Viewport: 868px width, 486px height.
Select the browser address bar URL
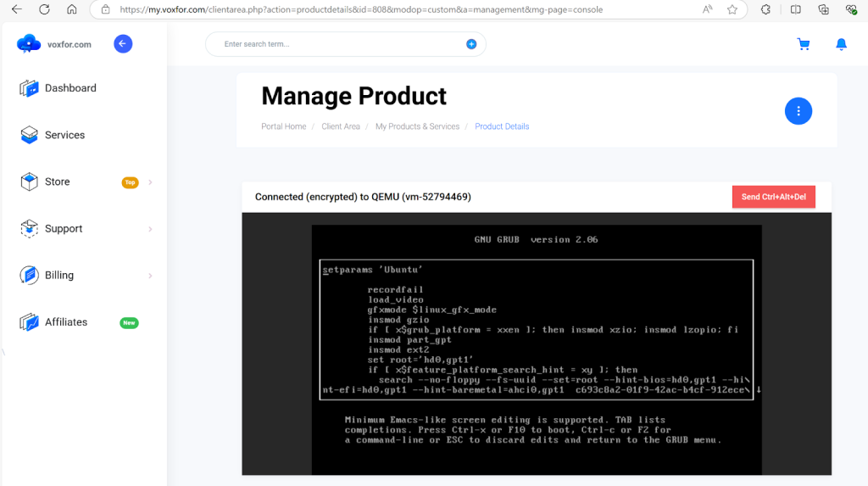361,9
